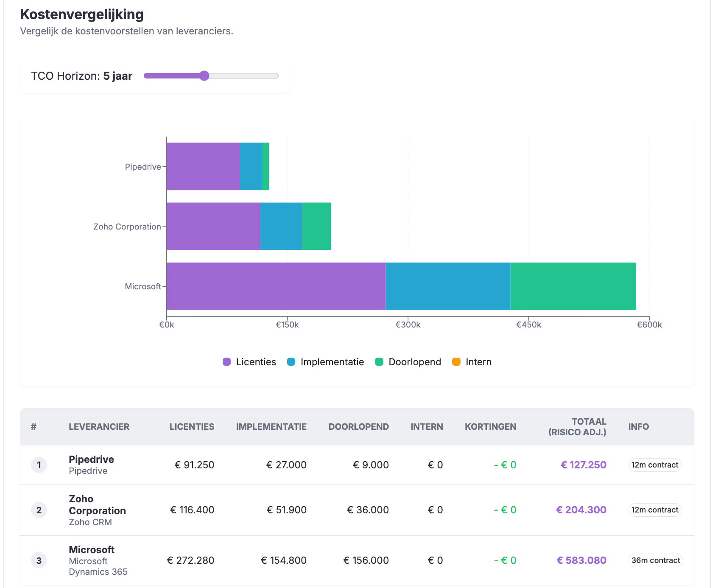This screenshot has width=715, height=588.
Task: Click the rank 2 circle badge
Action: (x=39, y=510)
